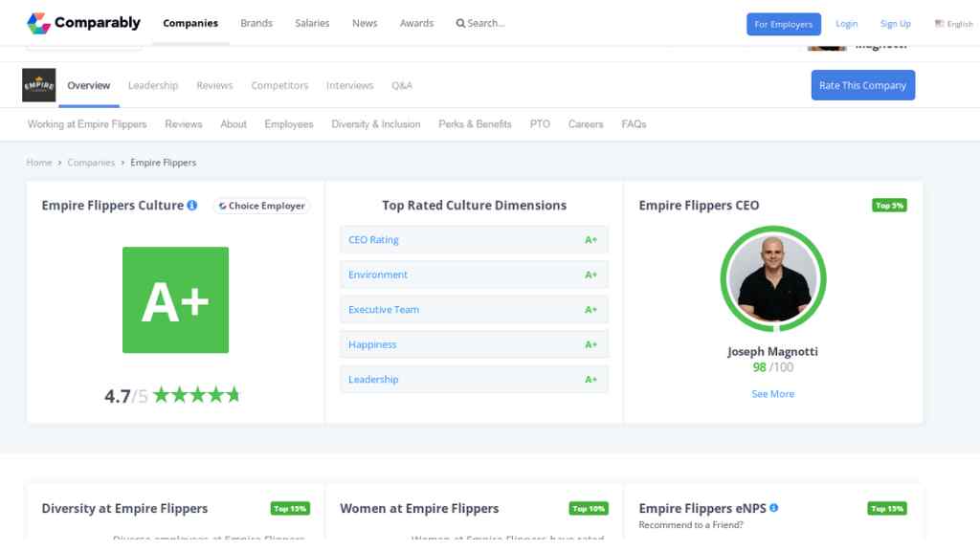Open the Brands menu

(256, 23)
